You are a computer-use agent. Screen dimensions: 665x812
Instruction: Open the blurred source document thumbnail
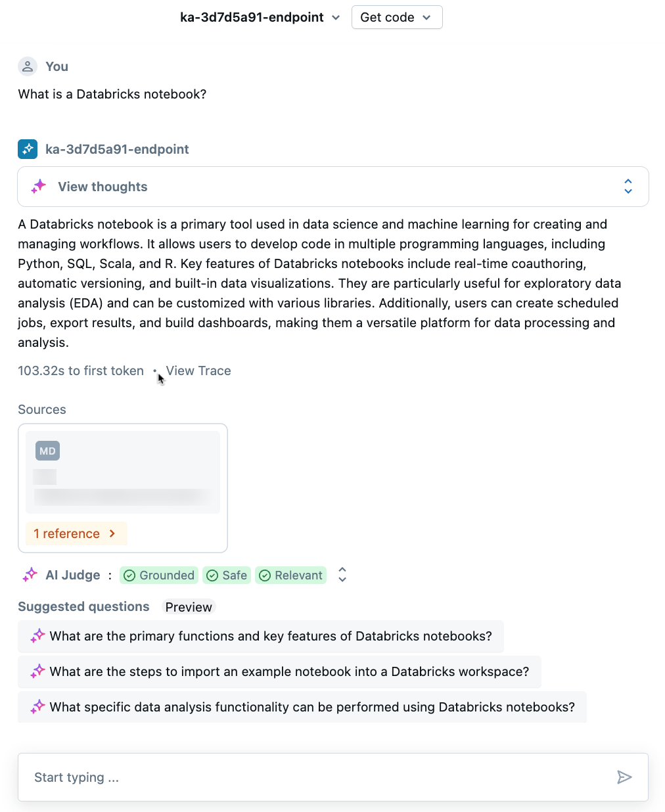coord(123,472)
